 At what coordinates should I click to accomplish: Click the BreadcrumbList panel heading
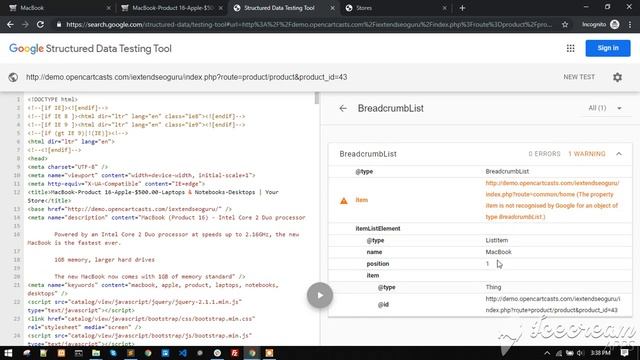point(391,108)
